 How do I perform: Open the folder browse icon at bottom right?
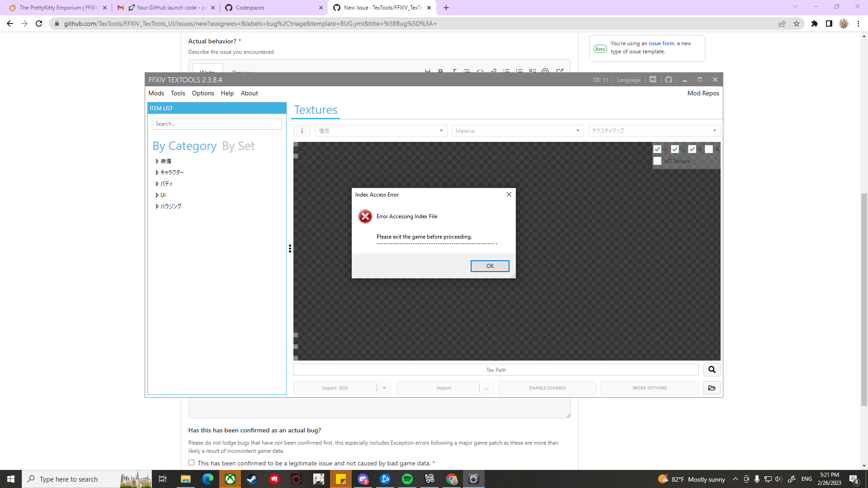point(712,388)
